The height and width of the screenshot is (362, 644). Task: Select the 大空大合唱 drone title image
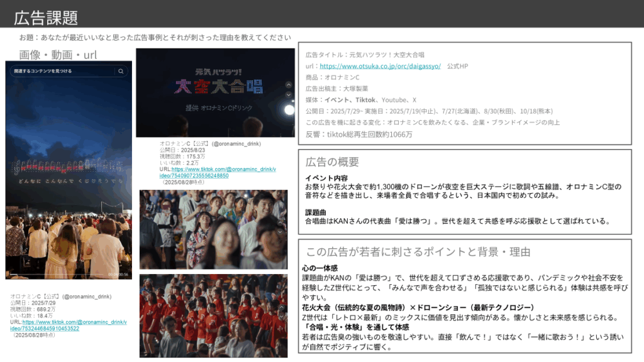click(215, 93)
